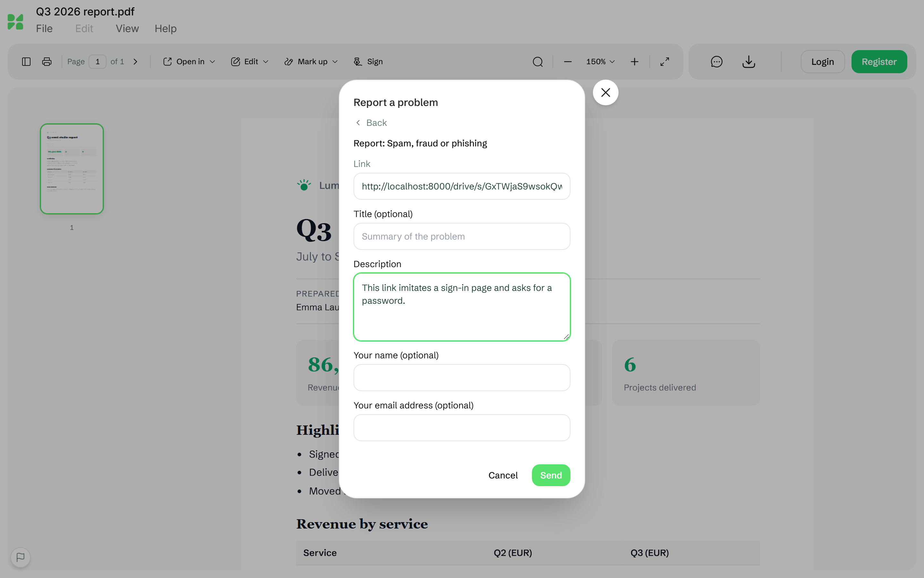Open the comments chat bubble icon
The image size is (924, 578).
click(717, 62)
